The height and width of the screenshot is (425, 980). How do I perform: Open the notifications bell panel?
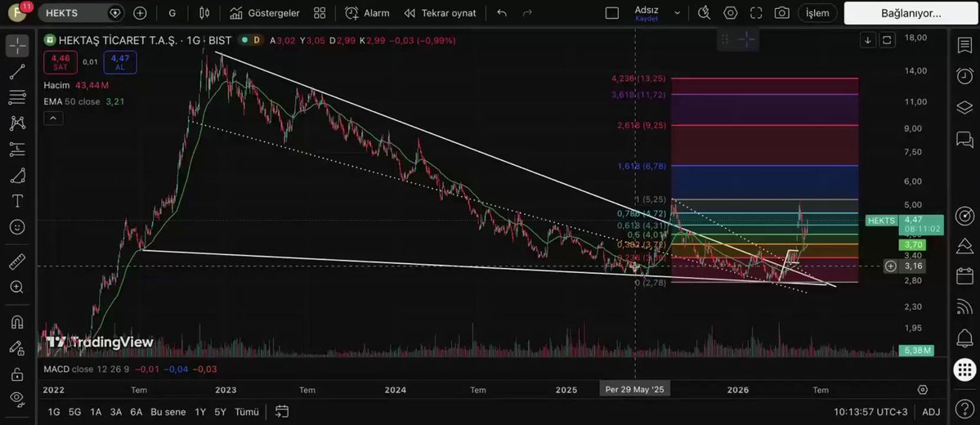[x=964, y=338]
